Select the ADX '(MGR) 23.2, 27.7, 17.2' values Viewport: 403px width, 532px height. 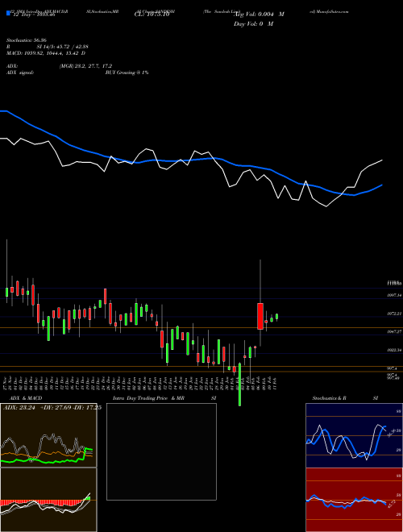[x=85, y=66]
